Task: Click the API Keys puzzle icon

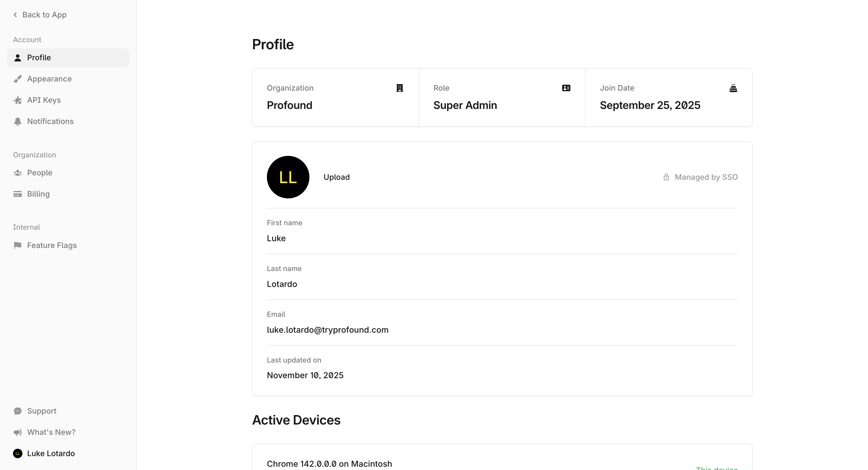Action: click(x=17, y=100)
